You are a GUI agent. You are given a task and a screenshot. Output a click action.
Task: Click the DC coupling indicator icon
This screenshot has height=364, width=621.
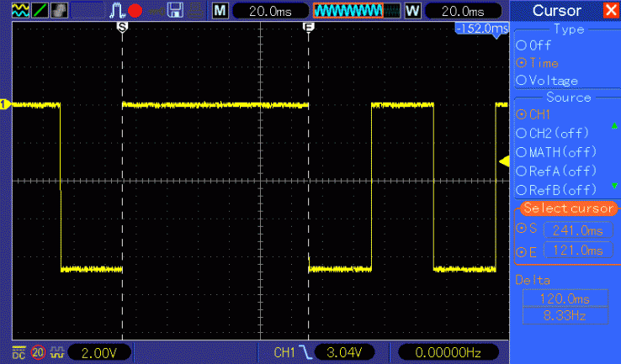pos(19,351)
